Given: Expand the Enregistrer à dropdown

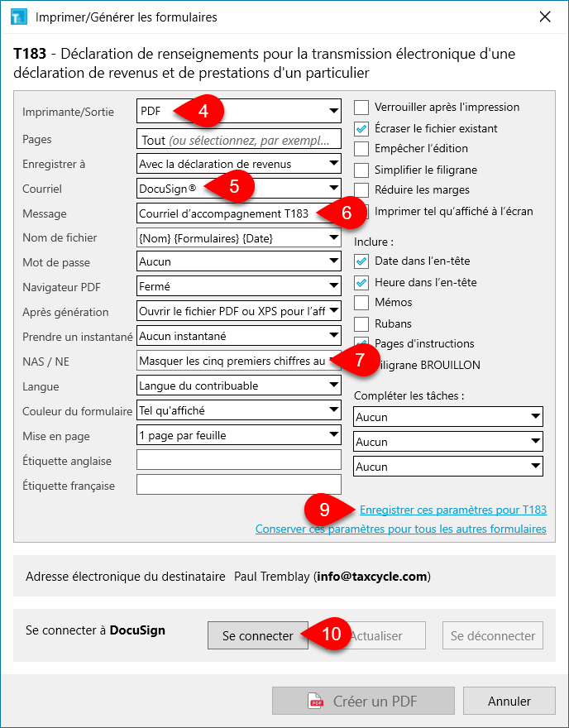Looking at the screenshot, I should [x=238, y=164].
